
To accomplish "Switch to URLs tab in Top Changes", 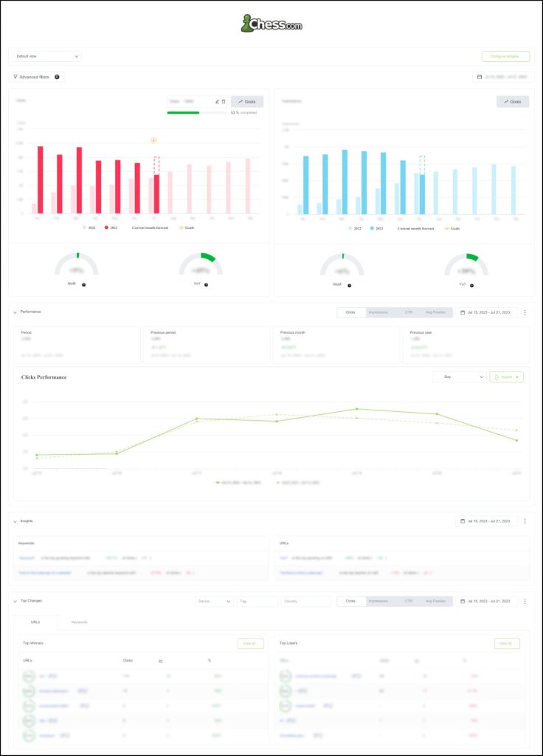I will (x=35, y=622).
